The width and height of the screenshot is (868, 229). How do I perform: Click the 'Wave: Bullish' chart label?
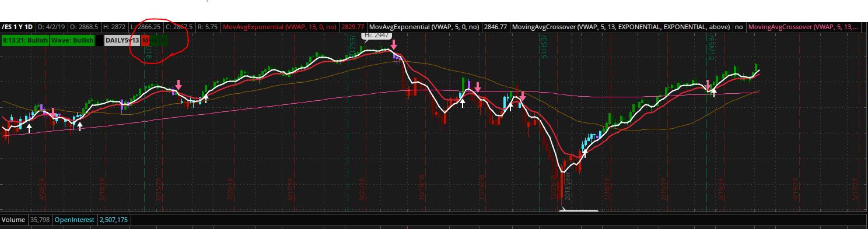(73, 40)
